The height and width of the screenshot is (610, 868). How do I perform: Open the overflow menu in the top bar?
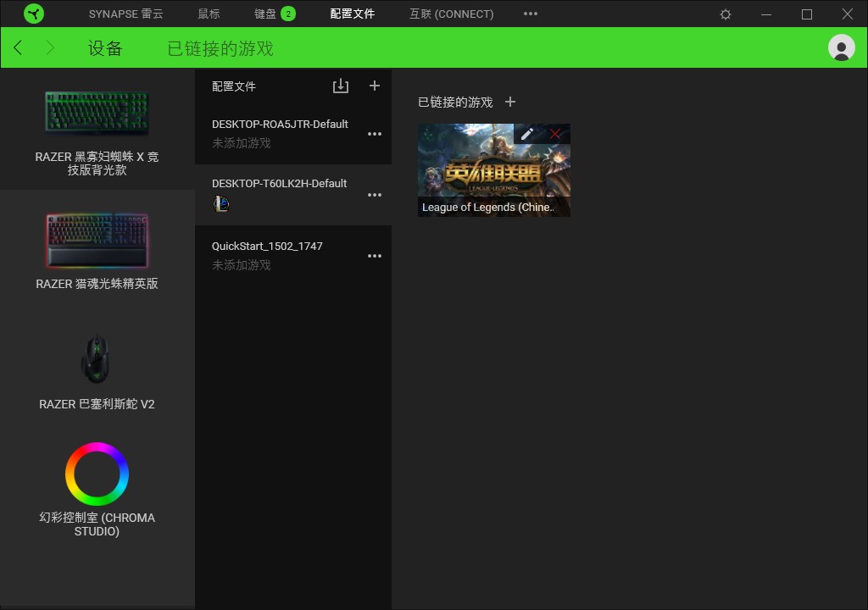tap(531, 14)
